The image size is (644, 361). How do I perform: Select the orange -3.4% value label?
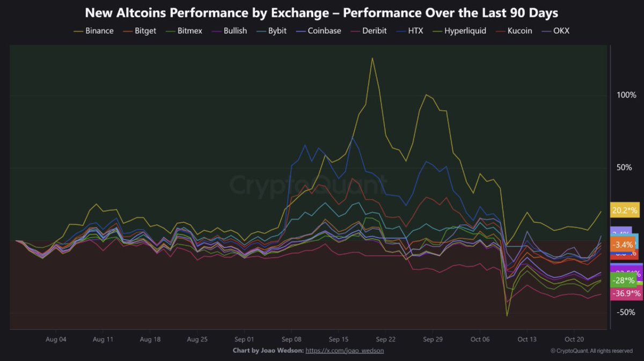pos(624,245)
